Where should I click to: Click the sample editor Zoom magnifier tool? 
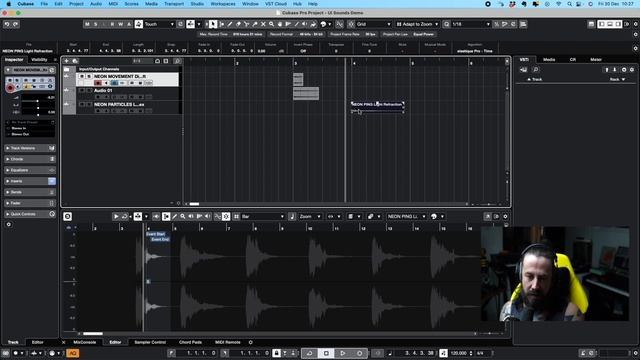(x=183, y=216)
